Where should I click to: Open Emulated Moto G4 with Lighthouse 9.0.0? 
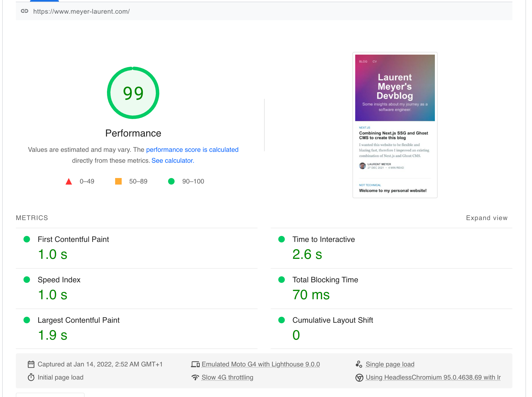[261, 364]
